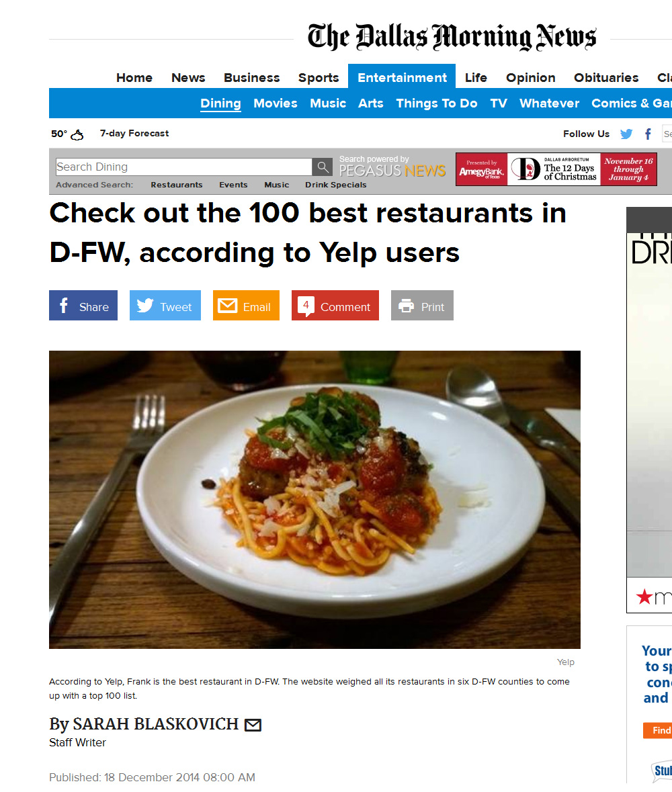
Task: Choose Drink Specials advanced search link
Action: [335, 185]
